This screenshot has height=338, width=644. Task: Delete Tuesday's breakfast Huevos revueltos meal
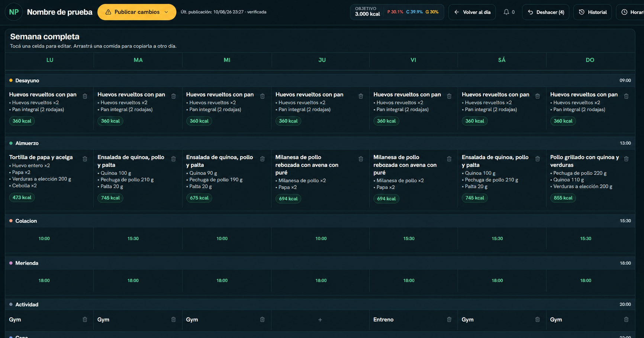pyautogui.click(x=173, y=96)
